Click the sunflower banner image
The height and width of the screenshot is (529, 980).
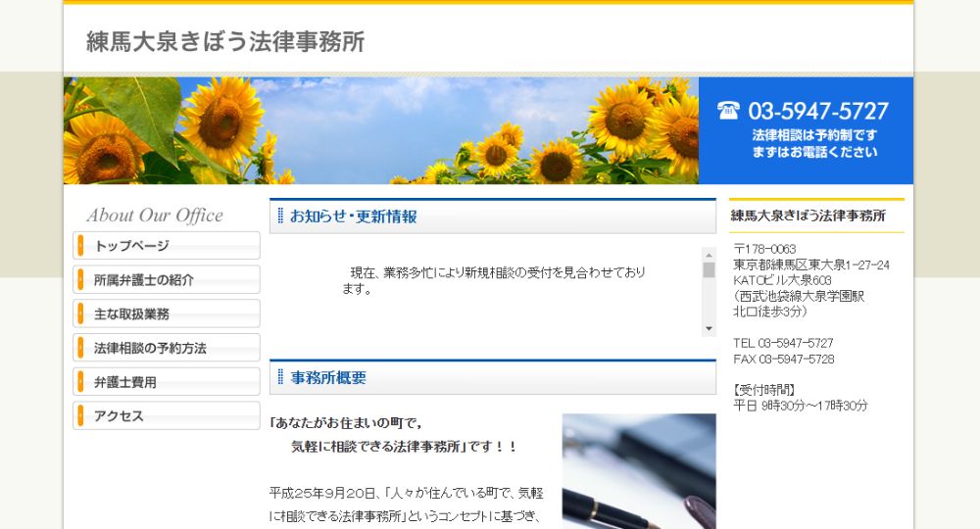point(380,130)
